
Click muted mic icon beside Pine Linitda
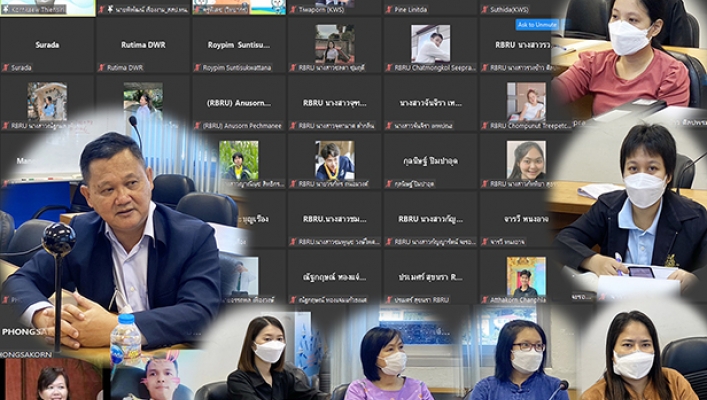(x=389, y=9)
